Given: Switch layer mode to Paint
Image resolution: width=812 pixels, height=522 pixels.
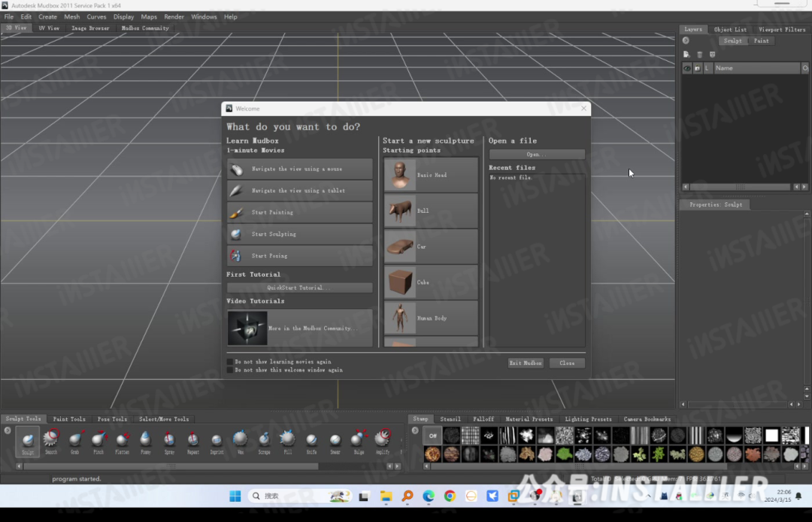Looking at the screenshot, I should point(761,41).
